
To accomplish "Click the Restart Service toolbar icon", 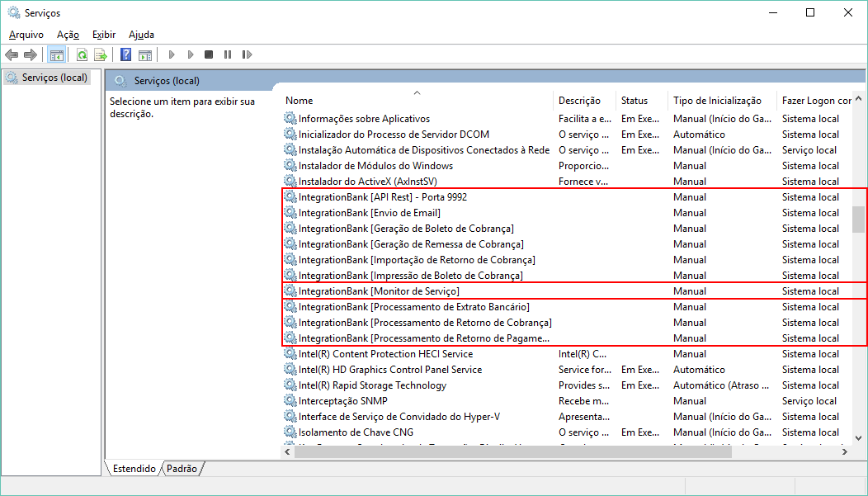I will tap(247, 54).
